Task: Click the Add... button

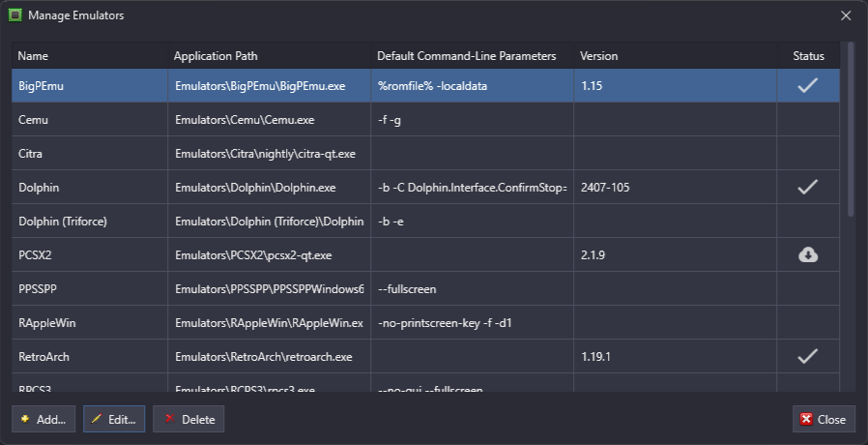Action: [x=43, y=419]
